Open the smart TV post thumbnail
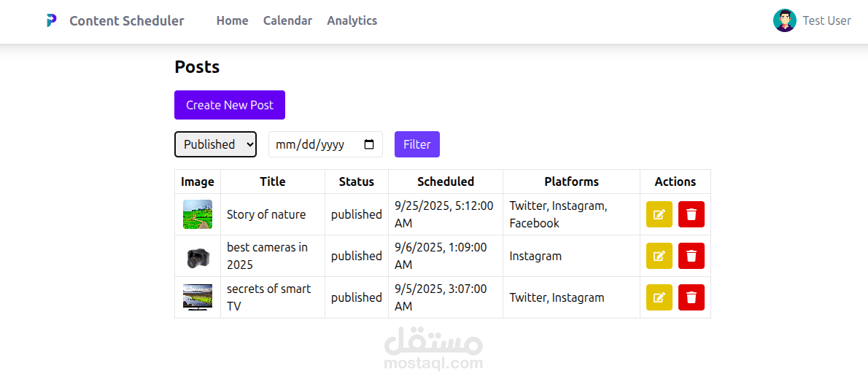 (198, 297)
